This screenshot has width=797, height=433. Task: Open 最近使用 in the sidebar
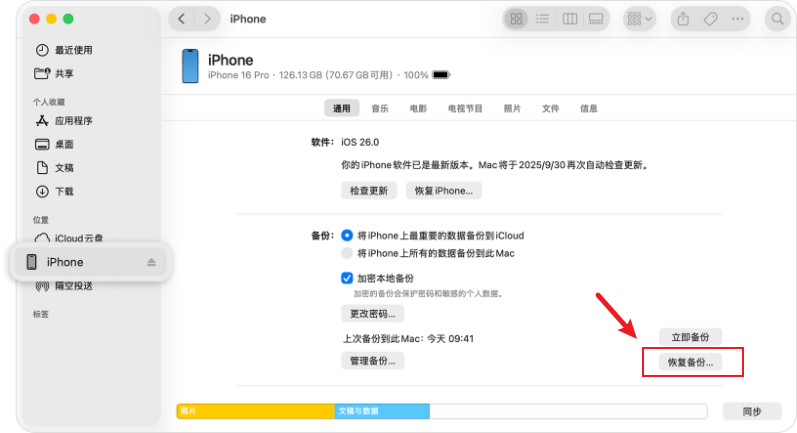point(64,50)
